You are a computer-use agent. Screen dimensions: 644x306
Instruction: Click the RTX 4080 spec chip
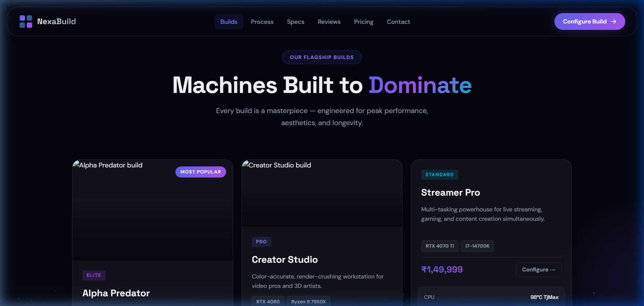click(268, 301)
